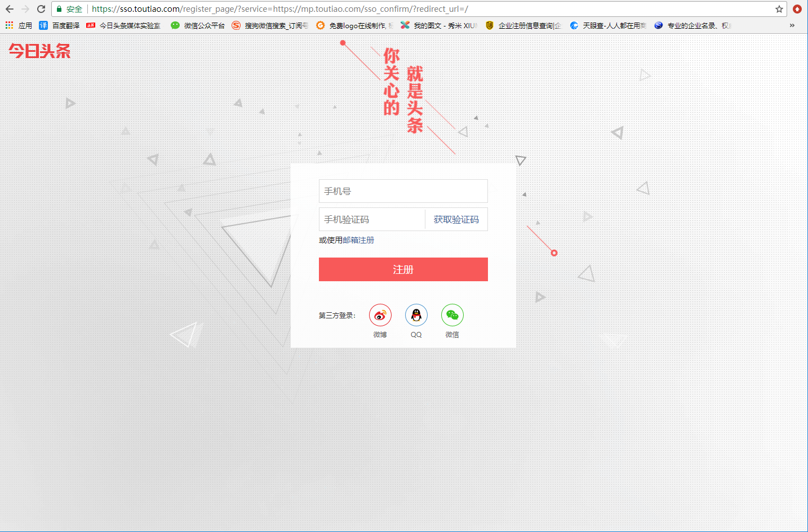This screenshot has width=808, height=532.
Task: Open the 今日头条媒体实验室 bookmark
Action: coord(123,25)
